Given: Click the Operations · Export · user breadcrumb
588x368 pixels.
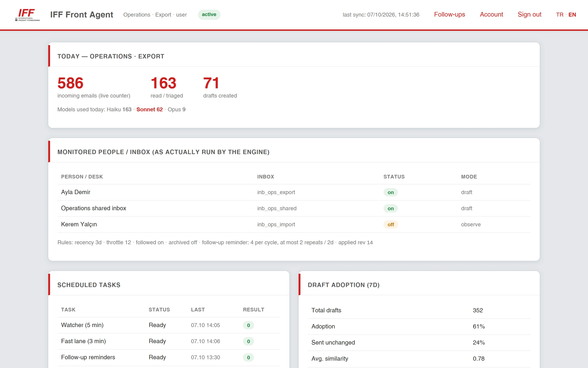Looking at the screenshot, I should click(155, 14).
